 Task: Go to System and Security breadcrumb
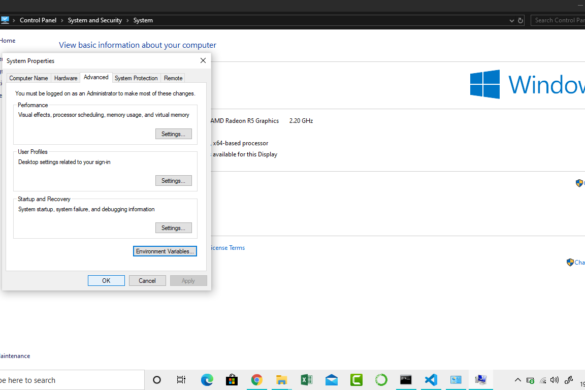[95, 20]
